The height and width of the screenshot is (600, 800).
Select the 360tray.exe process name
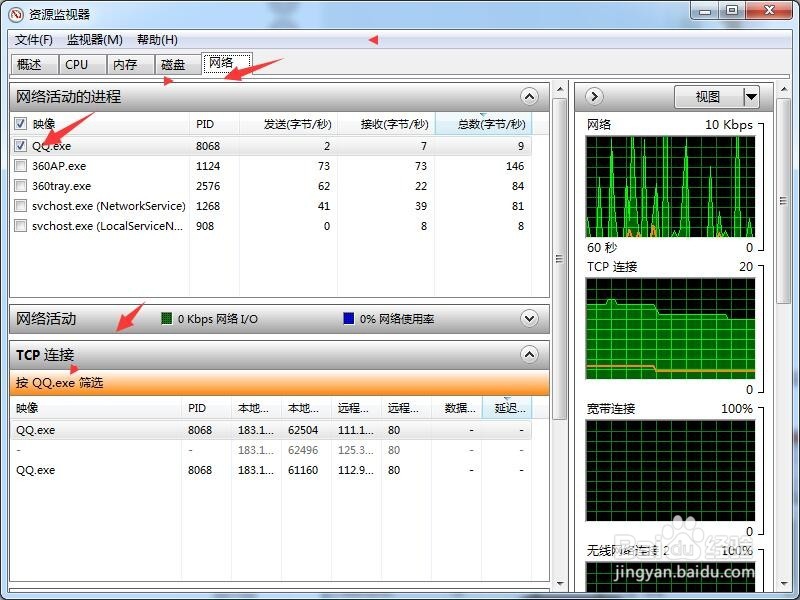pos(61,186)
